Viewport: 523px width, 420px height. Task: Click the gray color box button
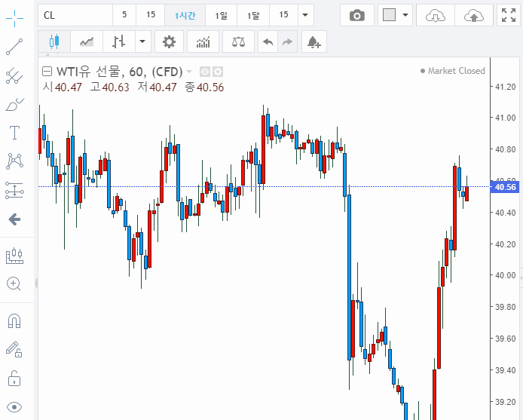coord(390,15)
